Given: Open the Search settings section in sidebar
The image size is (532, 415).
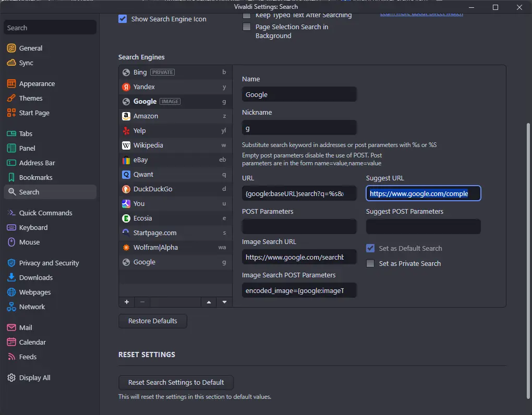Looking at the screenshot, I should (50, 192).
